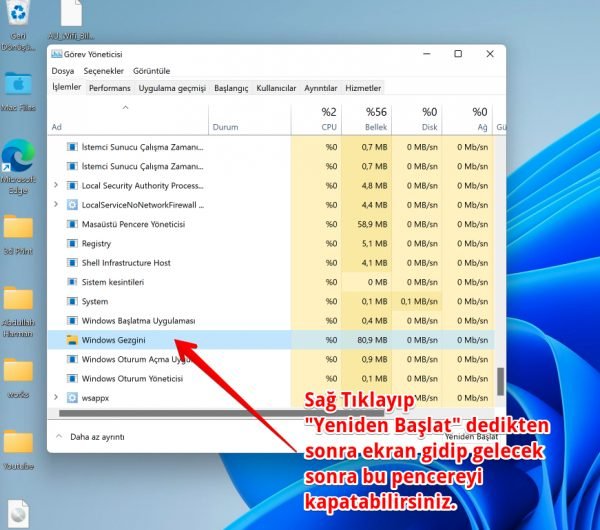Switch to the Hizmetler tab

point(363,88)
